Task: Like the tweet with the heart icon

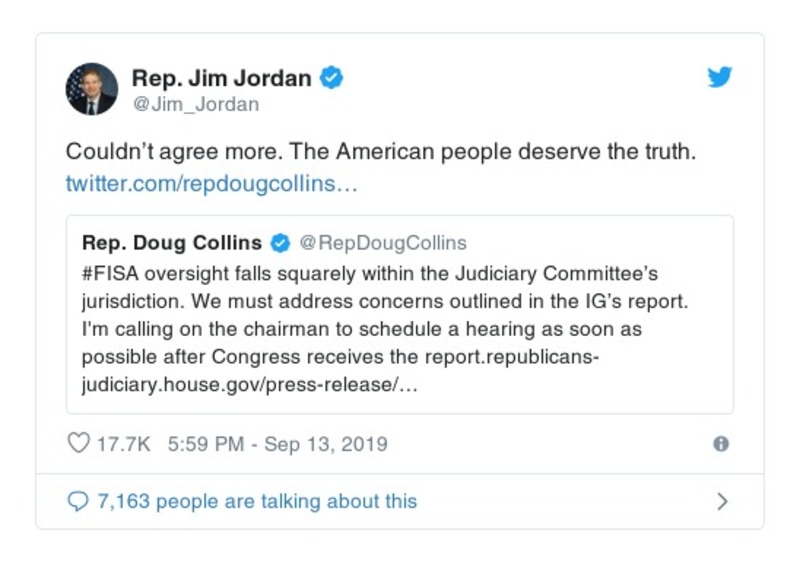Action: (78, 443)
